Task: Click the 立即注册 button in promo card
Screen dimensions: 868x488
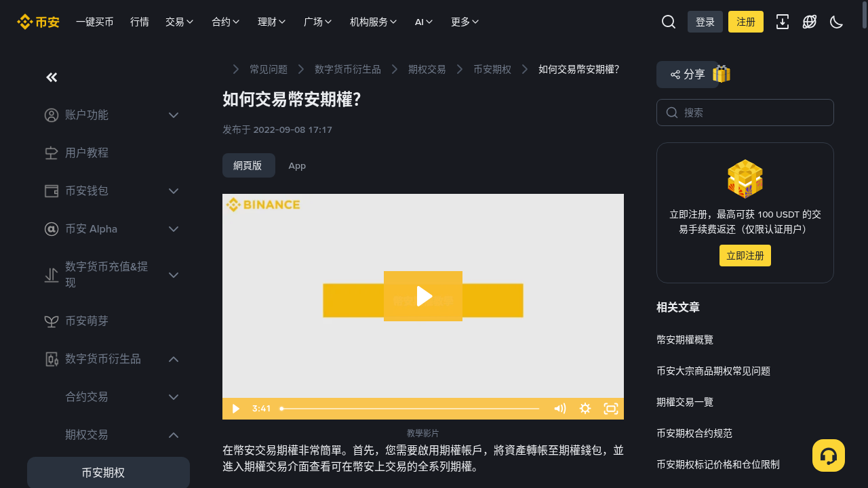Action: click(x=745, y=256)
